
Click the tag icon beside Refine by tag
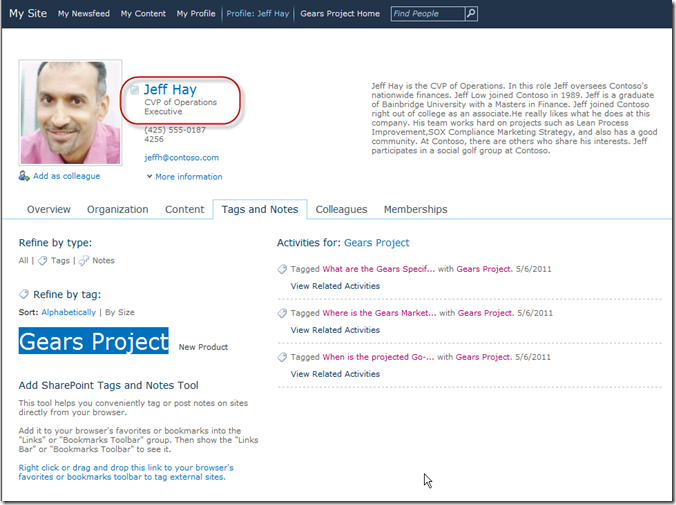point(24,294)
